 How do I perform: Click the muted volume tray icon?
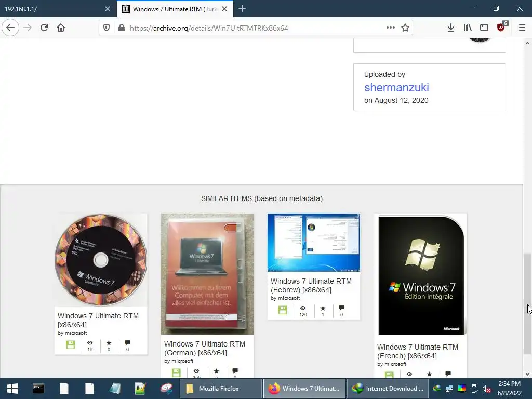486,389
